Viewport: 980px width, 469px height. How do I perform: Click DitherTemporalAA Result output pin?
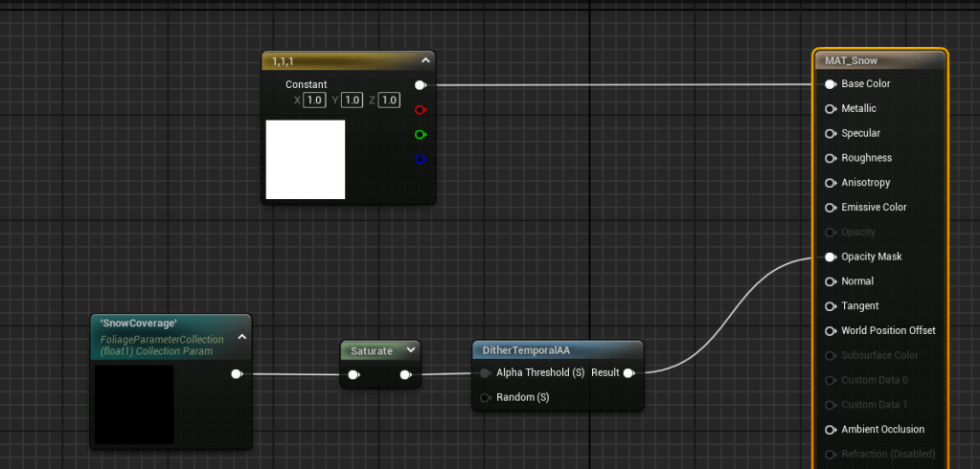coord(628,373)
